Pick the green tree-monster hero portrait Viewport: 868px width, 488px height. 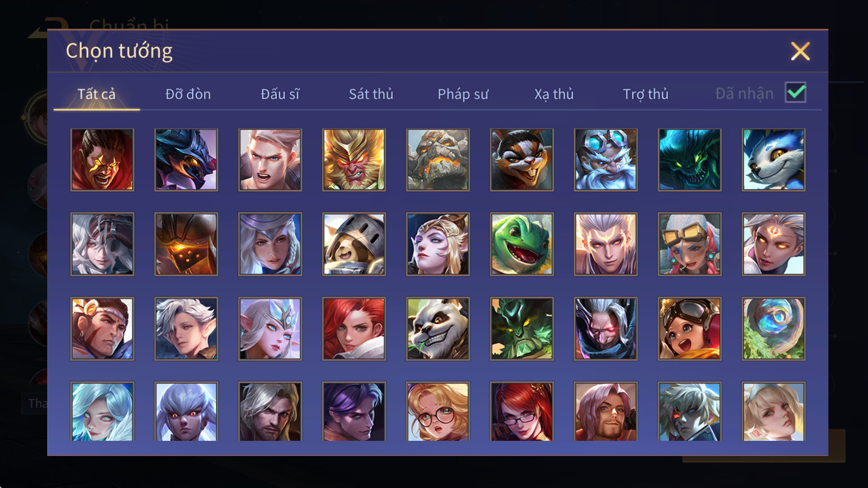tap(522, 329)
